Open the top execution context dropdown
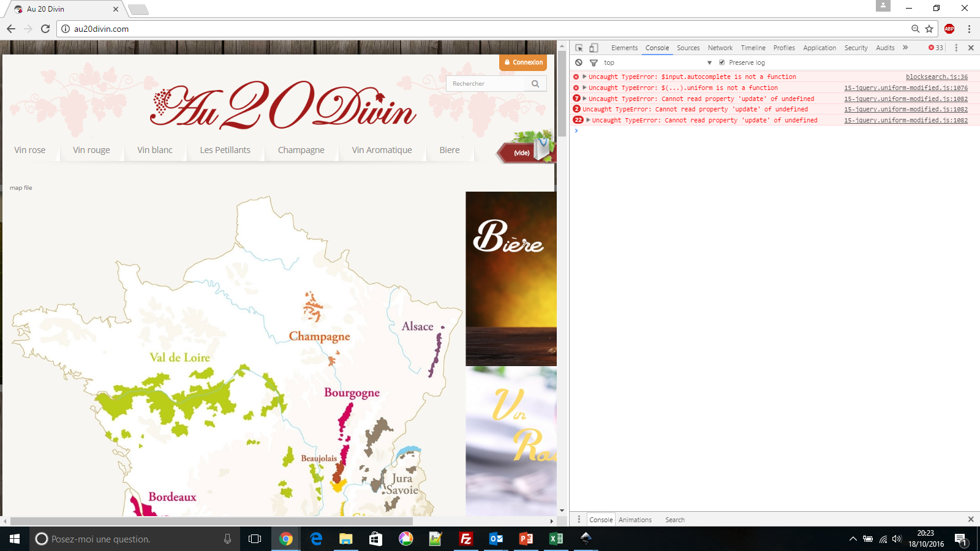The image size is (980, 551). (657, 62)
